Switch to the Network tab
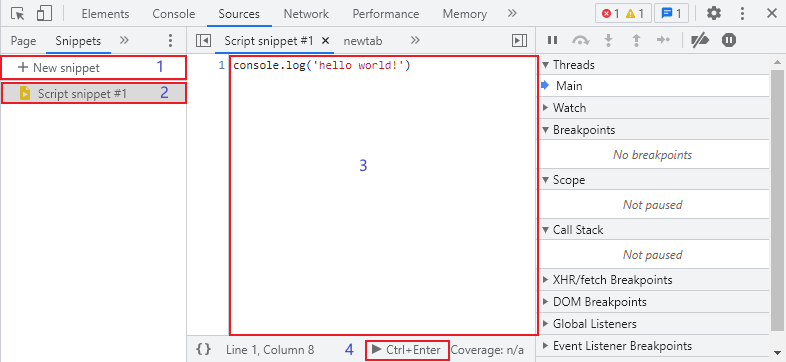 (306, 14)
